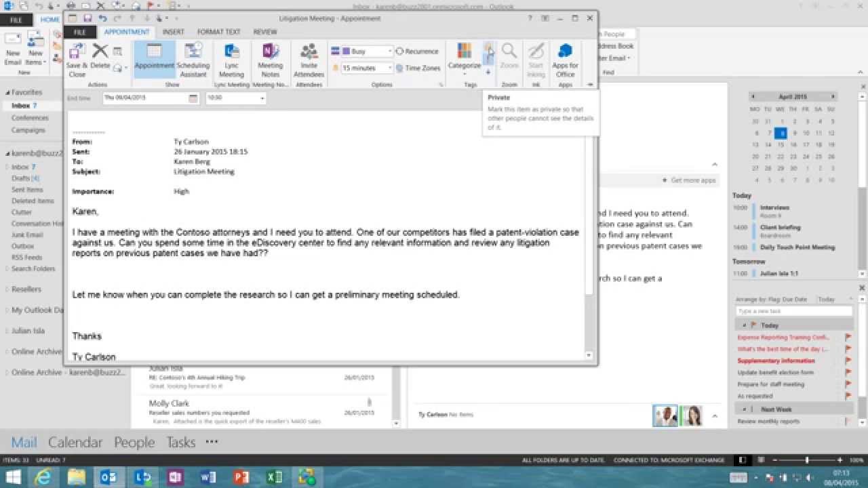Open the Scheduling Assistant
Image resolution: width=868 pixels, height=488 pixels.
click(193, 60)
